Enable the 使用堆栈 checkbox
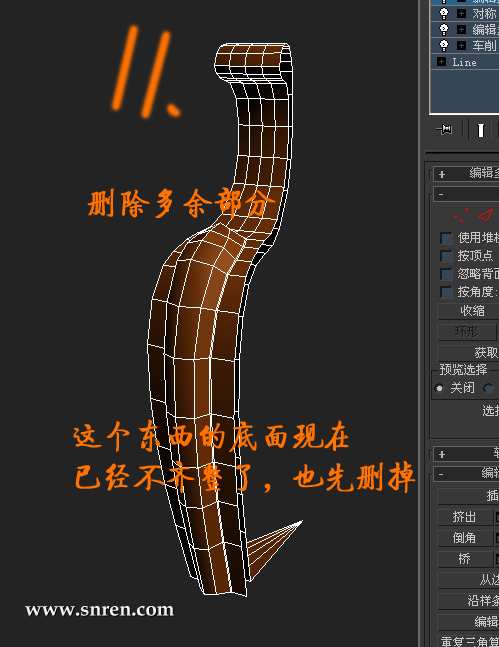499x647 pixels. point(445,238)
